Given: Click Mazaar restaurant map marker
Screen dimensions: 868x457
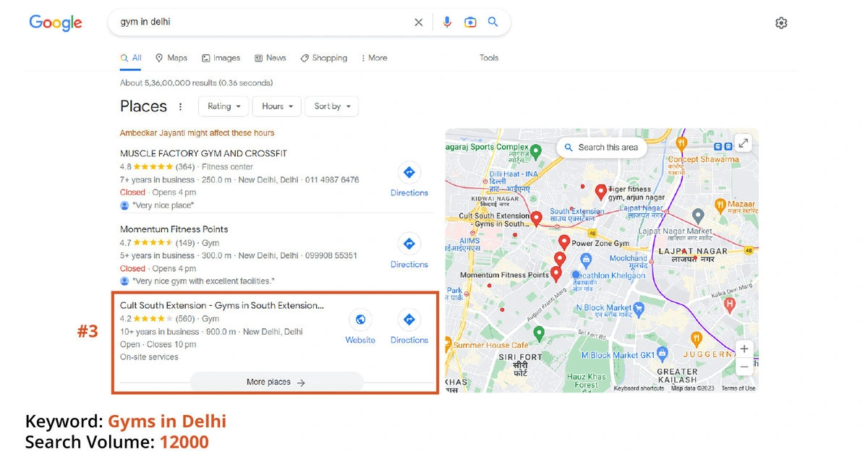Looking at the screenshot, I should click(x=720, y=205).
